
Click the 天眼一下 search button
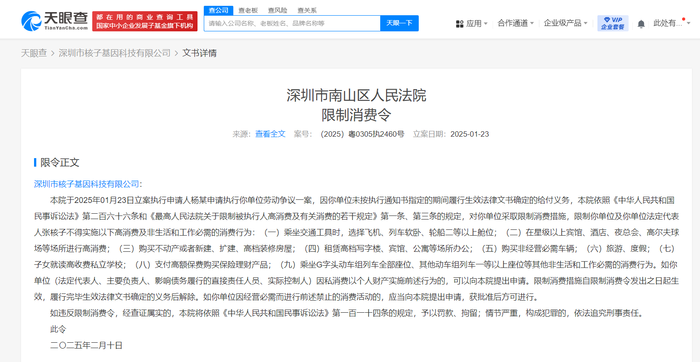pos(399,23)
